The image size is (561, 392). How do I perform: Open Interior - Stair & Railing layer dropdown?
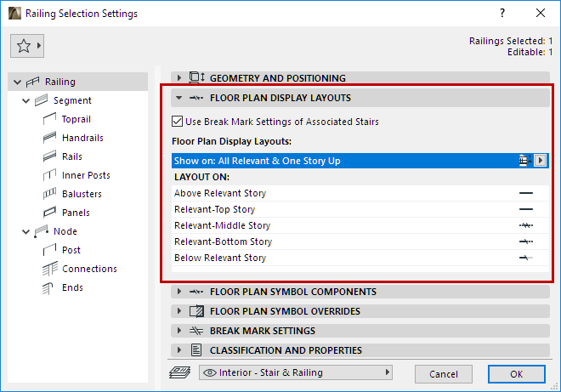[x=296, y=372]
